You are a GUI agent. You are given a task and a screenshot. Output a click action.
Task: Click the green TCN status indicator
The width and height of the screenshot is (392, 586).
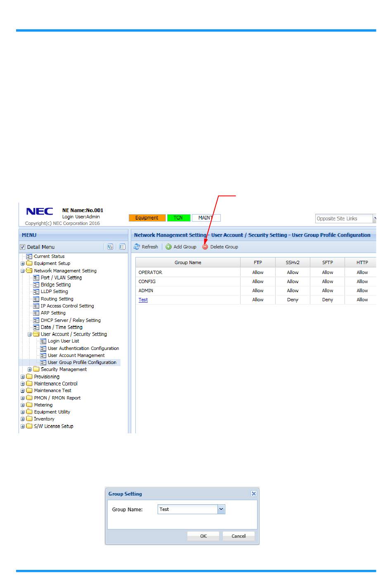[179, 218]
